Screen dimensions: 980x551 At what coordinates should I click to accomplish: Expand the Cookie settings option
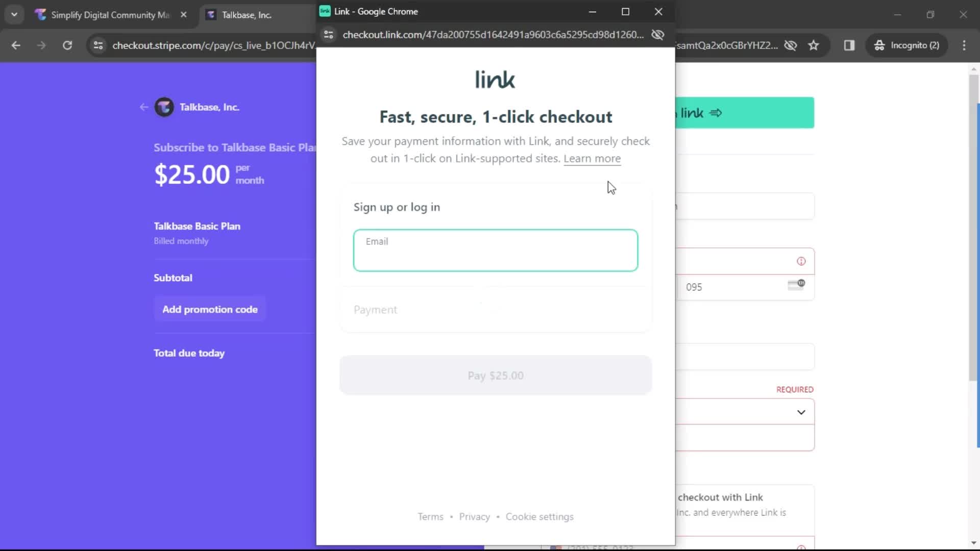pyautogui.click(x=540, y=517)
